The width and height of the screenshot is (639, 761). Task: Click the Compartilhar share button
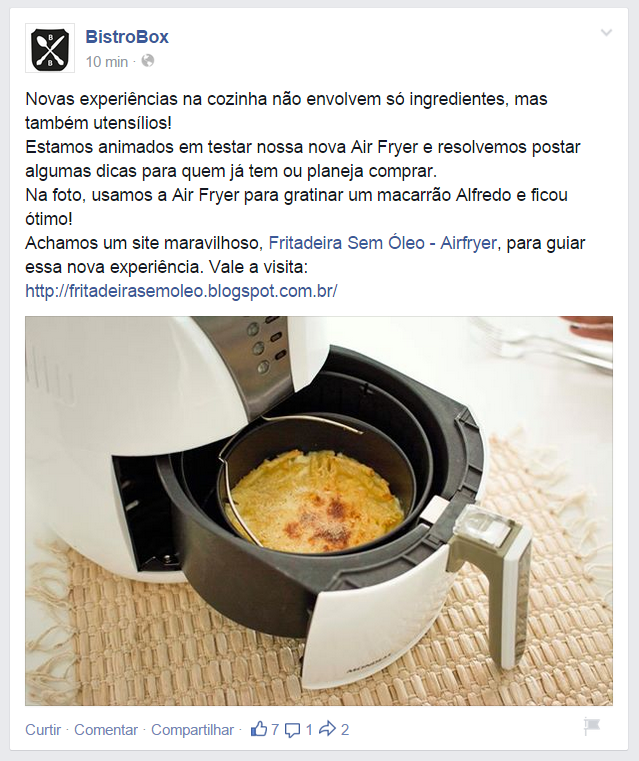point(193,729)
